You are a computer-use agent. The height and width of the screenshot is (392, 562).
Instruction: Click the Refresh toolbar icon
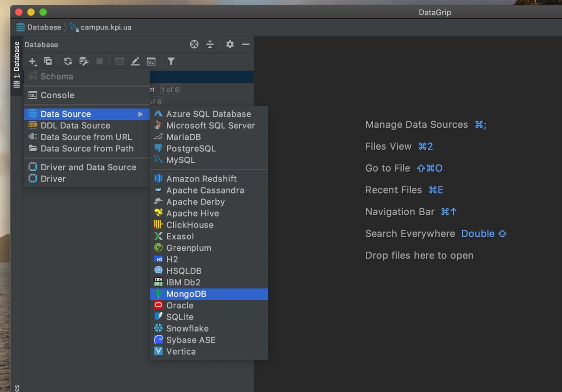pos(68,61)
